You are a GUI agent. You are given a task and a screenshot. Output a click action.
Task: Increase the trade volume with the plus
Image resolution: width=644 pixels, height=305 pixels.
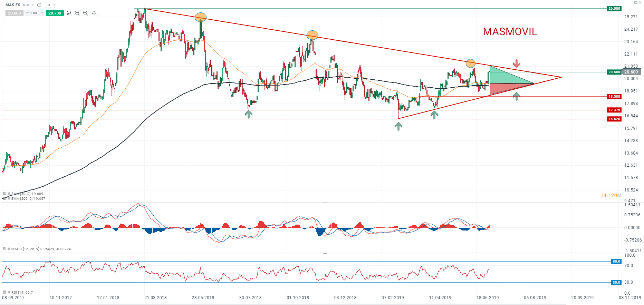click(42, 13)
